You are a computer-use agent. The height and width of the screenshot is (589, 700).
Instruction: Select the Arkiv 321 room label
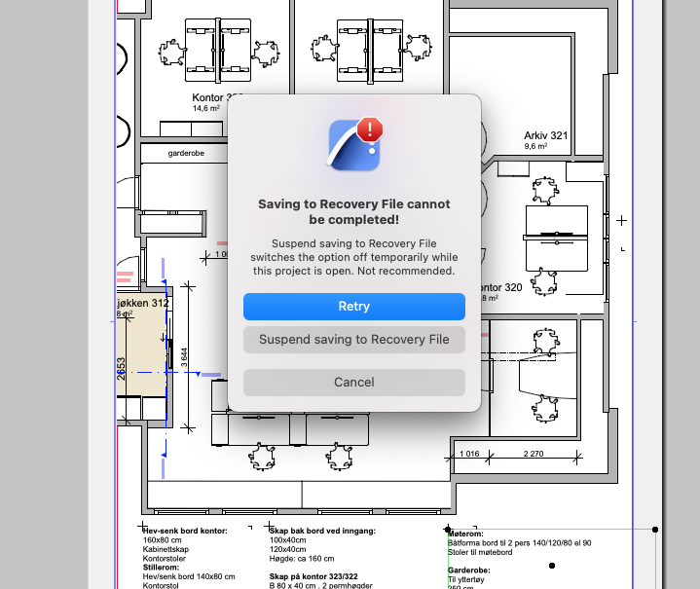pos(545,136)
